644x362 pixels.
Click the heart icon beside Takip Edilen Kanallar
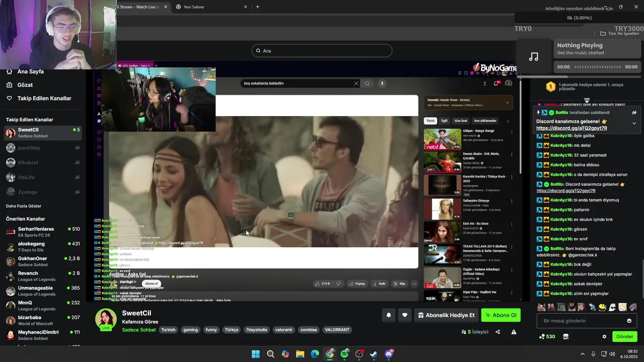pyautogui.click(x=9, y=99)
